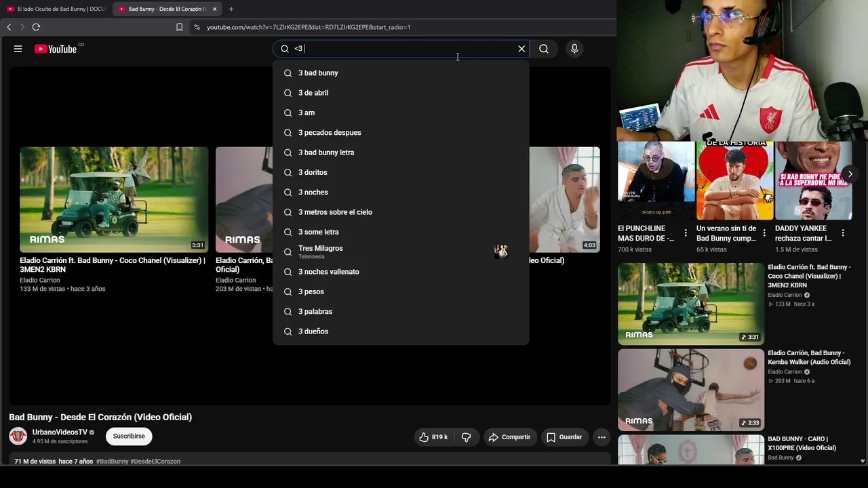Choose suggestion "3 de abril"
868x488 pixels.
click(x=401, y=93)
